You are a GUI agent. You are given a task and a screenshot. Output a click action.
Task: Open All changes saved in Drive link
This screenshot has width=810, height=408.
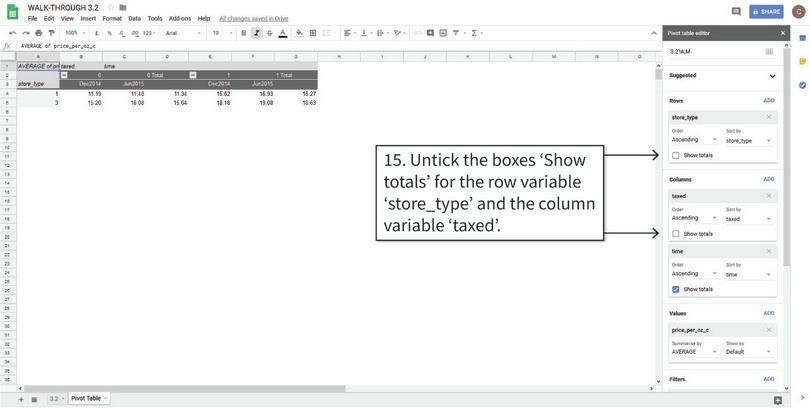[x=254, y=19]
